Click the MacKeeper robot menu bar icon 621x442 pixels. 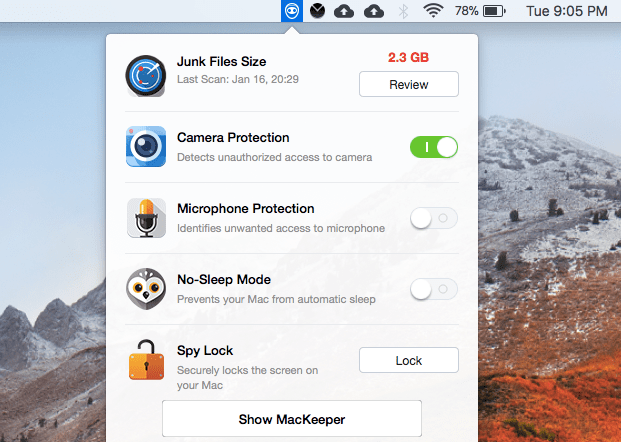click(291, 12)
